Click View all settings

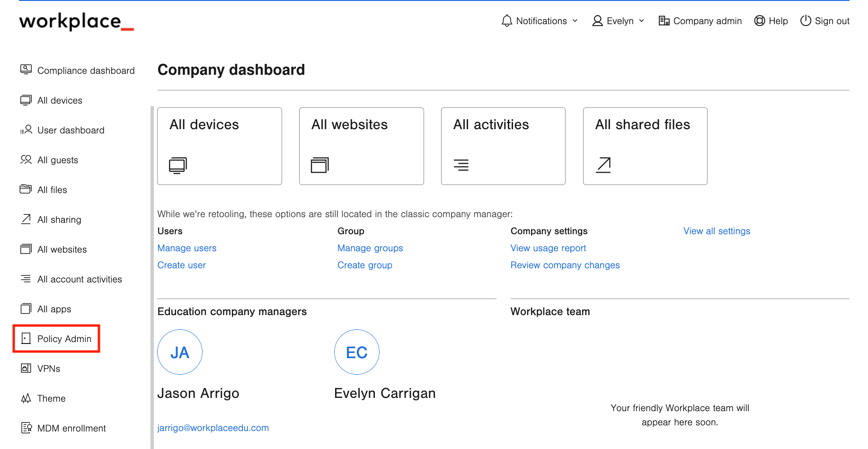[717, 231]
